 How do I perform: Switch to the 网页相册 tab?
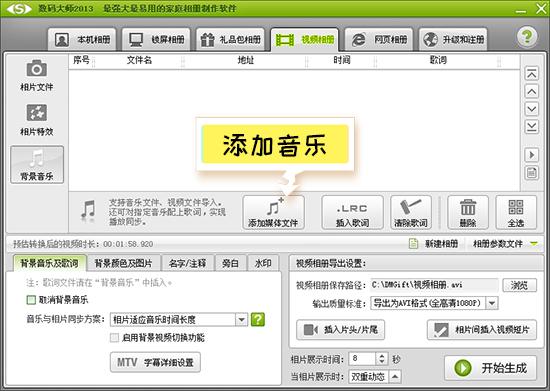(x=379, y=40)
